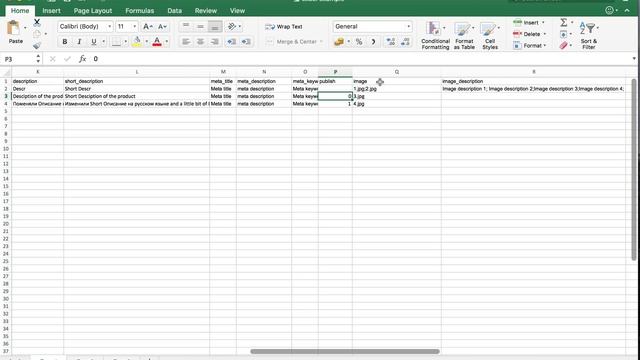
Task: Click the formula bar input showing 0
Action: pos(359,59)
